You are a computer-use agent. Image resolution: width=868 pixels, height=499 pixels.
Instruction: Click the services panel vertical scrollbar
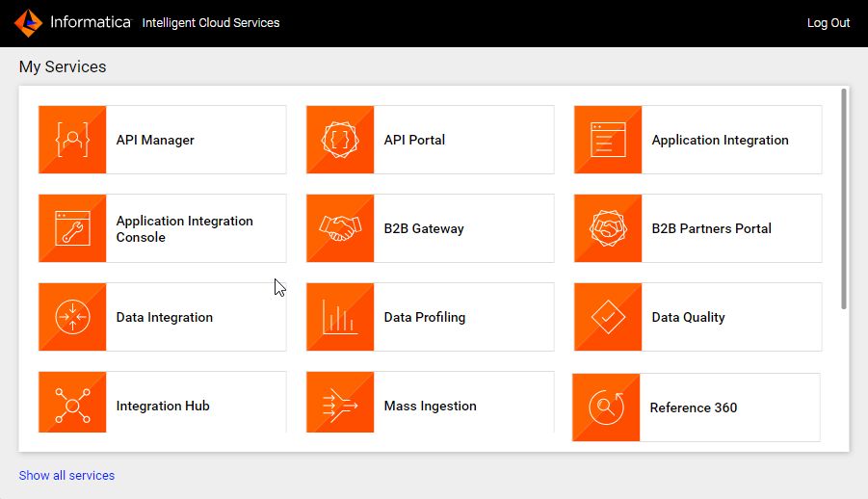click(844, 198)
